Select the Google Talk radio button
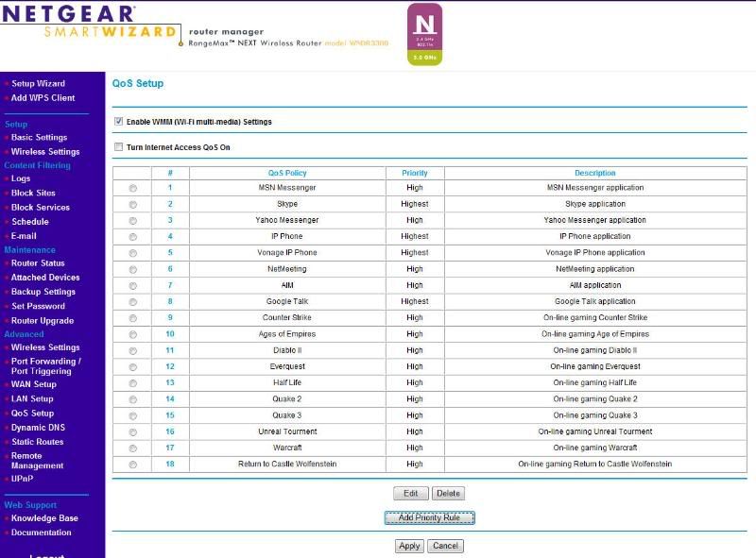Image resolution: width=756 pixels, height=558 pixels. coord(132,301)
